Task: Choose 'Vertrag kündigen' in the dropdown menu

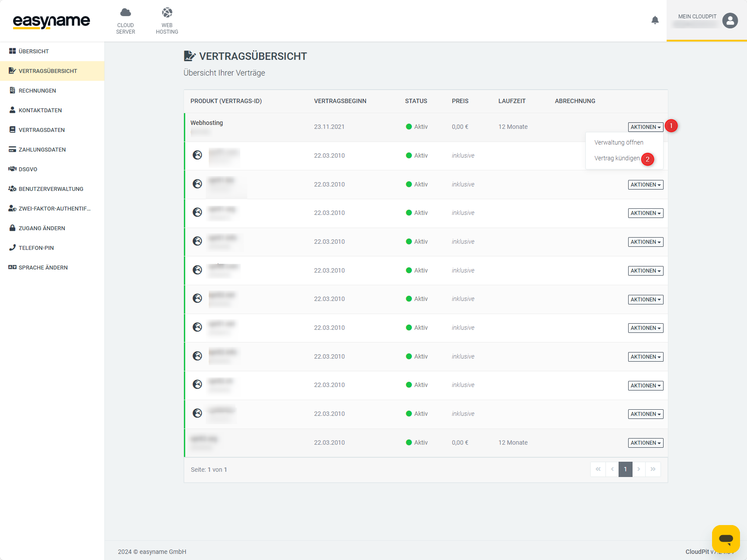Action: pyautogui.click(x=617, y=158)
